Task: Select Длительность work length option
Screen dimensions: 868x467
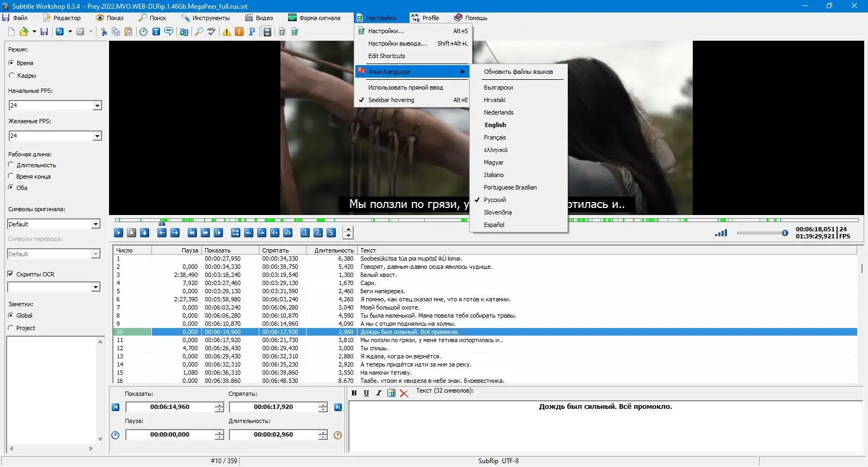Action: coord(11,165)
